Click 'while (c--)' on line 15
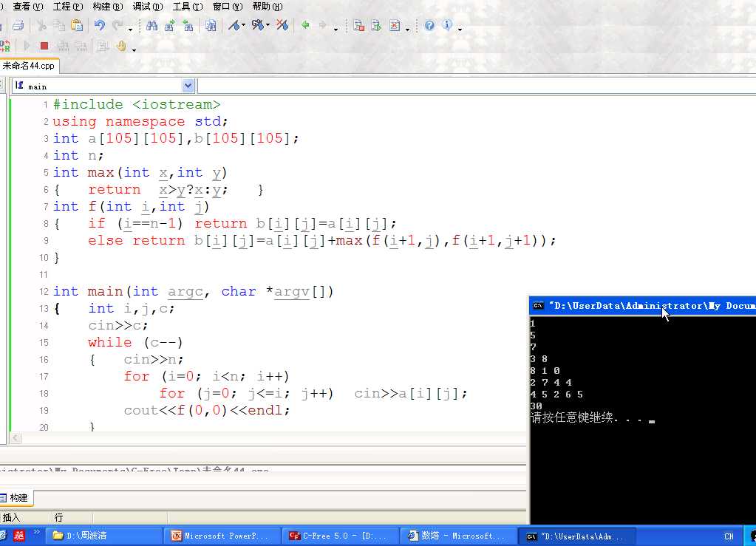This screenshot has height=546, width=756. pos(135,343)
